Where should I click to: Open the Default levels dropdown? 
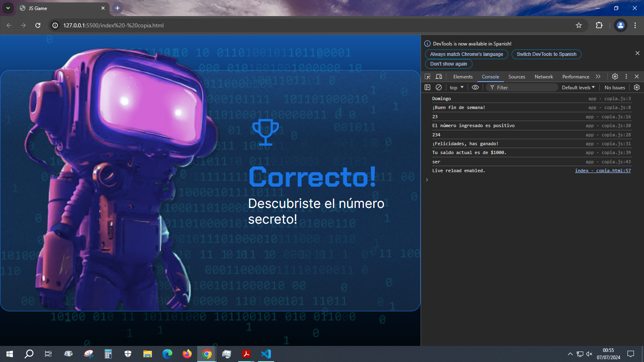point(578,87)
